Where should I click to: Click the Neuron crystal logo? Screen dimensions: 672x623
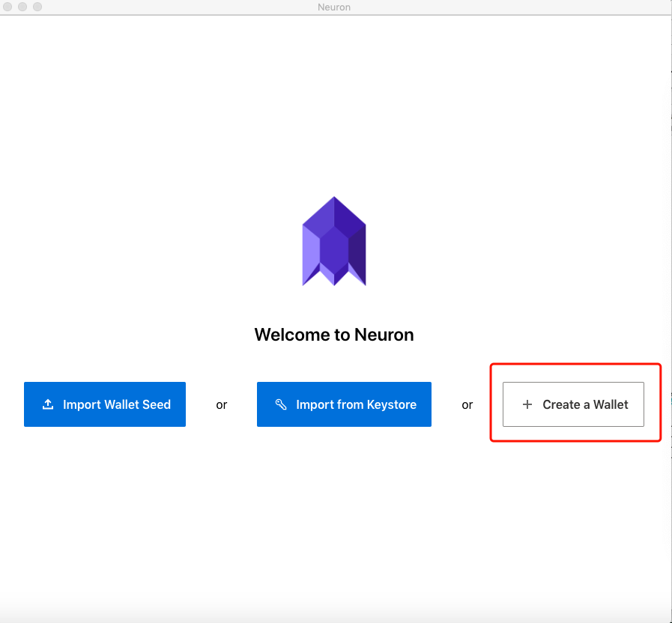tap(334, 241)
